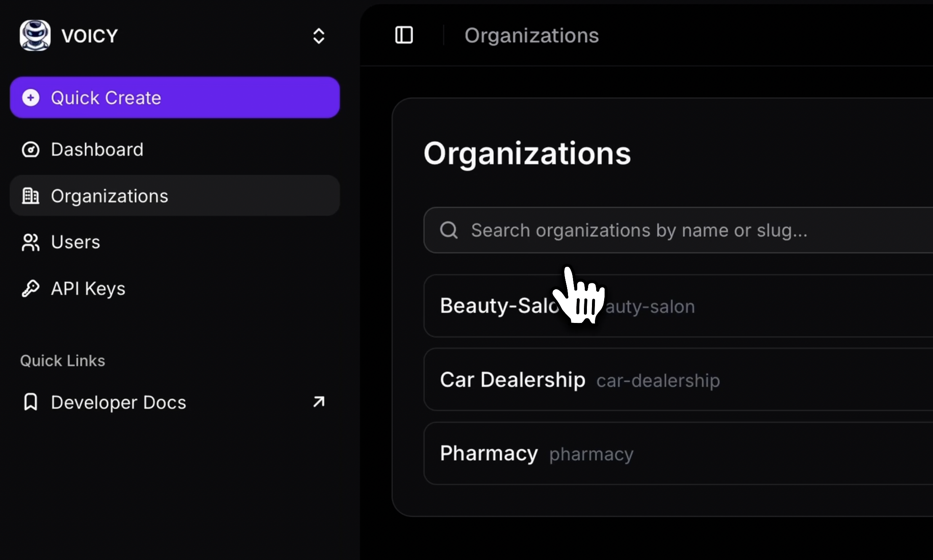
Task: Navigate to Users in the sidebar
Action: pos(75,242)
